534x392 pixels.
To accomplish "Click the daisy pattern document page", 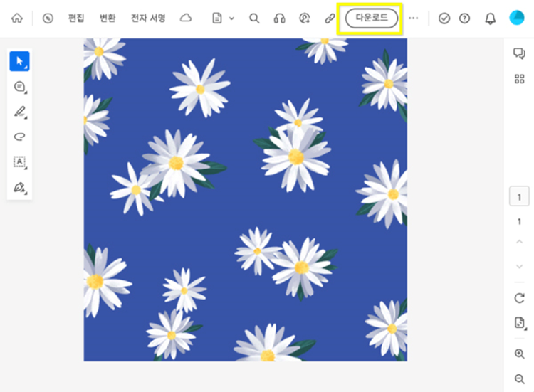I will tap(245, 200).
